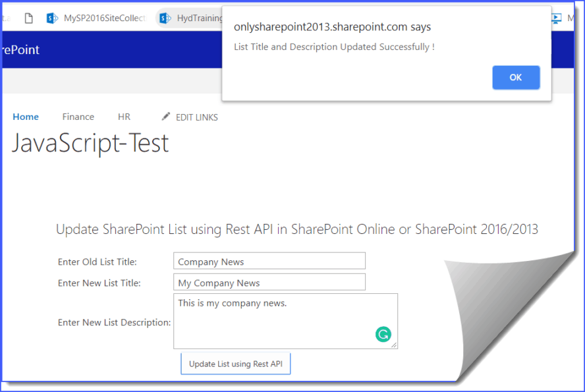Image resolution: width=585 pixels, height=392 pixels.
Task: Click the Grammarly icon in the description box
Action: (383, 335)
